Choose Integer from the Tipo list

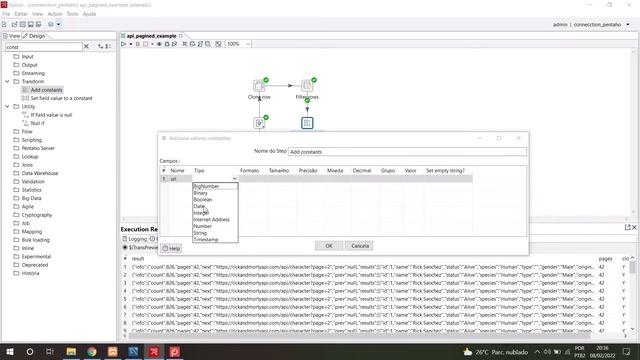pos(215,213)
